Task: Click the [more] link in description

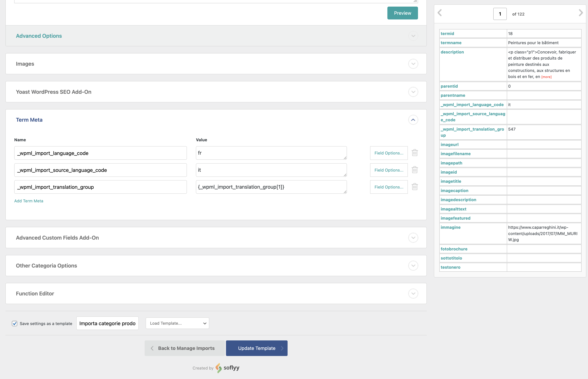Action: (x=546, y=77)
